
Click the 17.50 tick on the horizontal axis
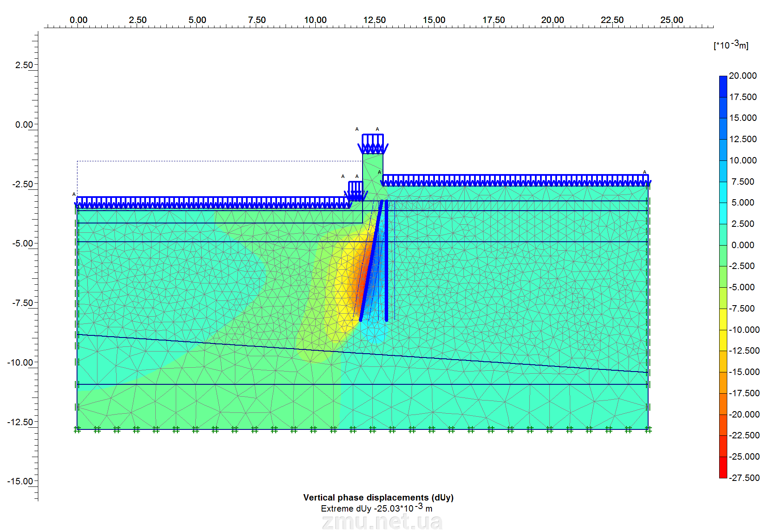(494, 20)
